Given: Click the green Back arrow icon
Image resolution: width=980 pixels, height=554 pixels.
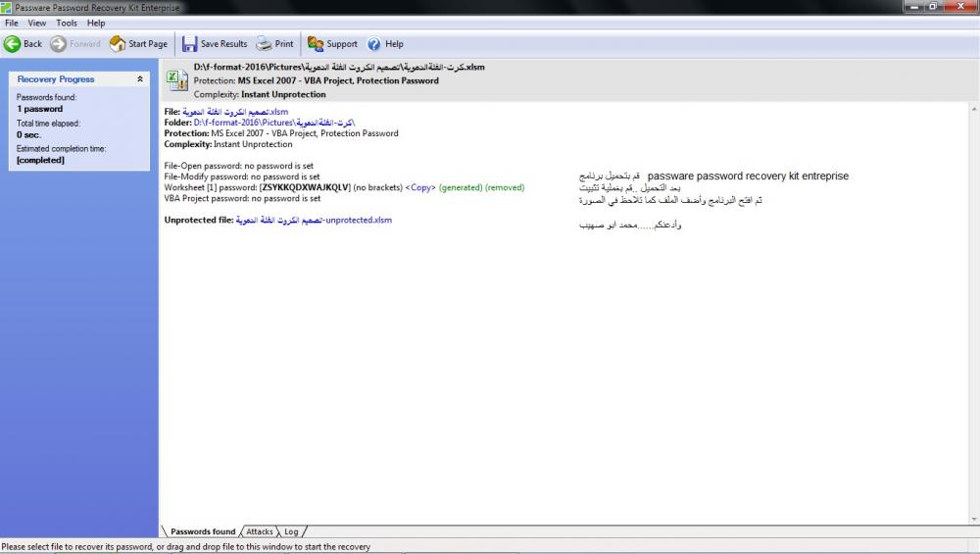Looking at the screenshot, I should [x=12, y=44].
